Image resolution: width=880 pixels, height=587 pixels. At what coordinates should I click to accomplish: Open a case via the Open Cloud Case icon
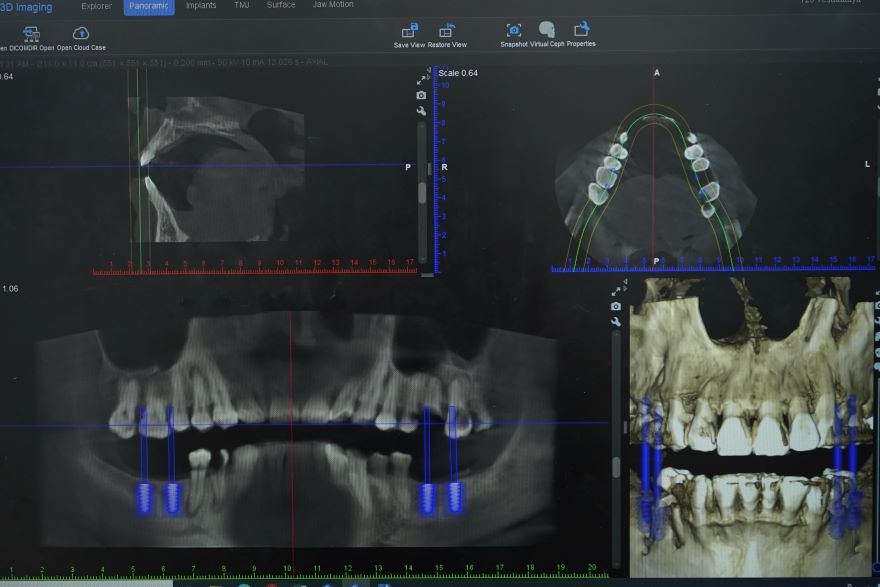point(82,33)
